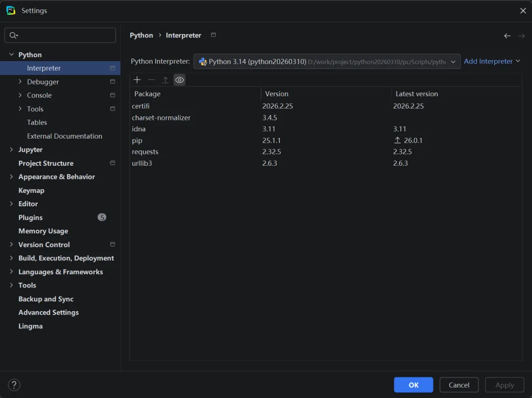Expand the Version Control group

point(11,245)
